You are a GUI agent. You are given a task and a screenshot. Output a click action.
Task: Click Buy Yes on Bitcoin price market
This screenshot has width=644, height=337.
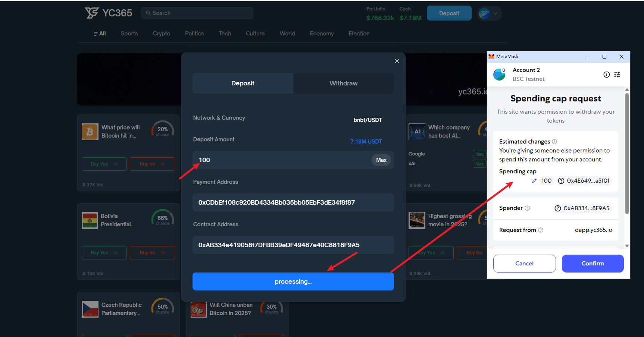(x=104, y=164)
